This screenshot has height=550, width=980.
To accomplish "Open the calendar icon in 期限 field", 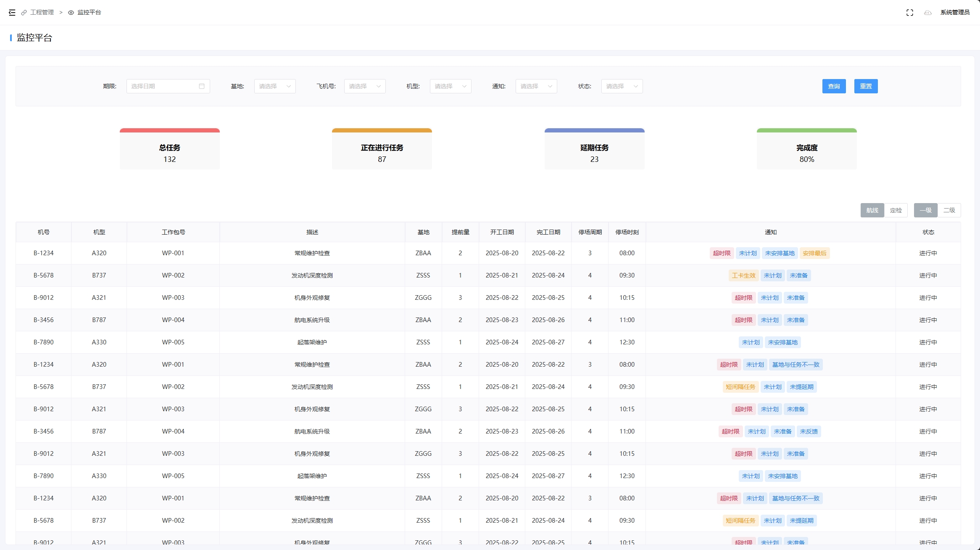I will tap(202, 86).
